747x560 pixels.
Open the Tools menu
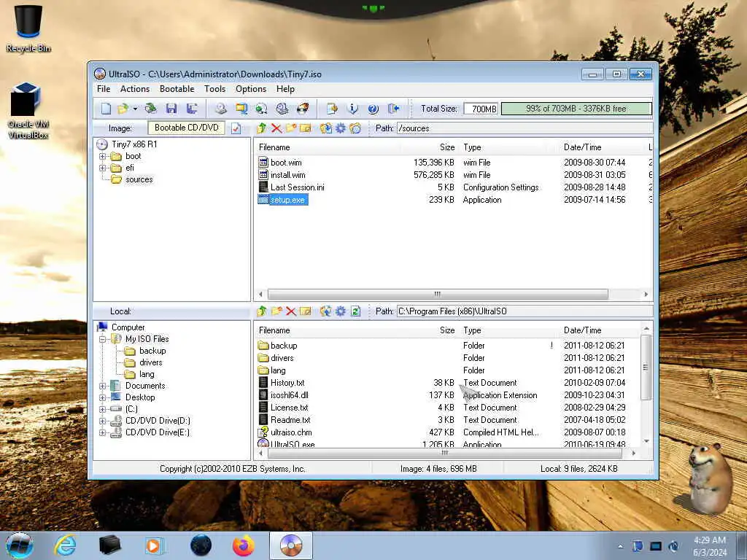pos(215,89)
